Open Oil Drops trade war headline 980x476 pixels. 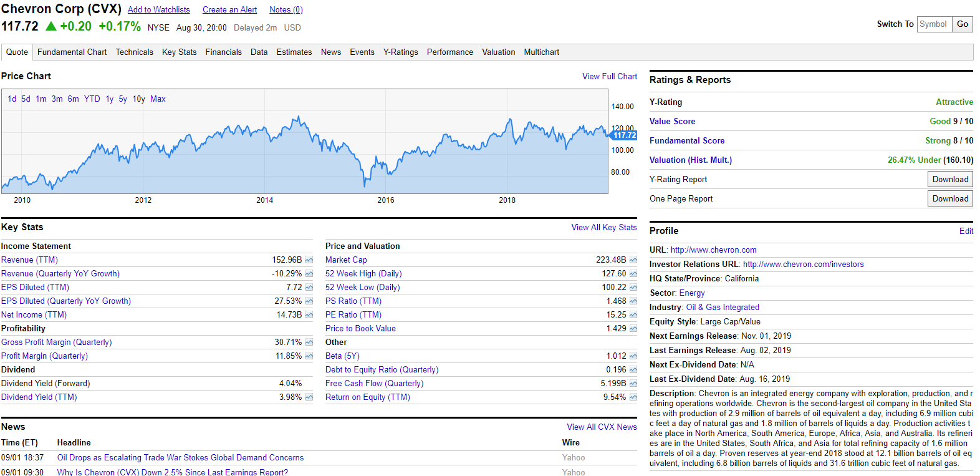180,458
